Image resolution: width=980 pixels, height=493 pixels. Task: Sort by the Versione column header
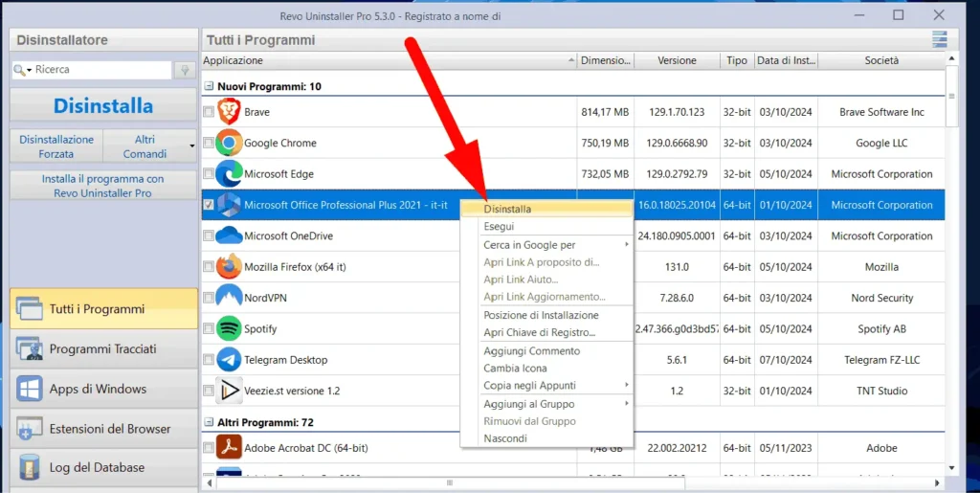tap(677, 60)
